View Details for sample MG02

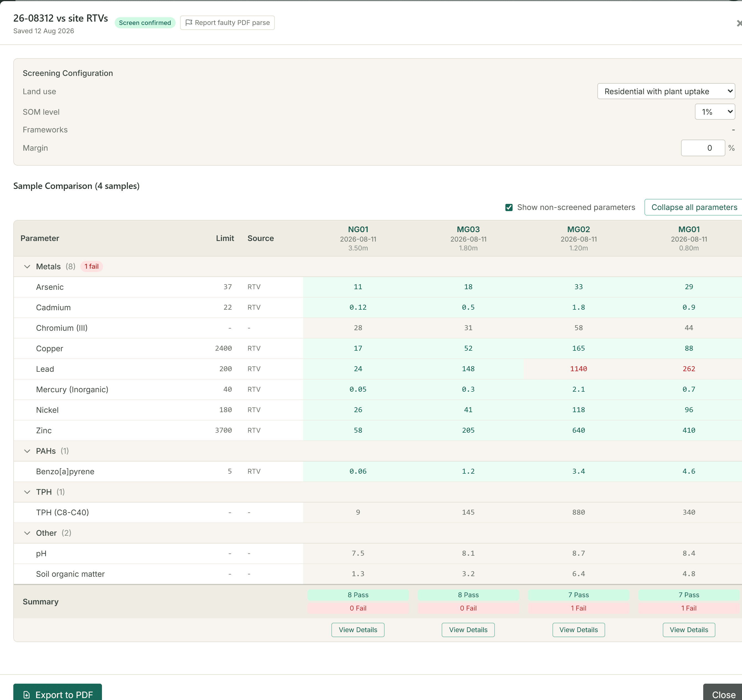pyautogui.click(x=578, y=630)
